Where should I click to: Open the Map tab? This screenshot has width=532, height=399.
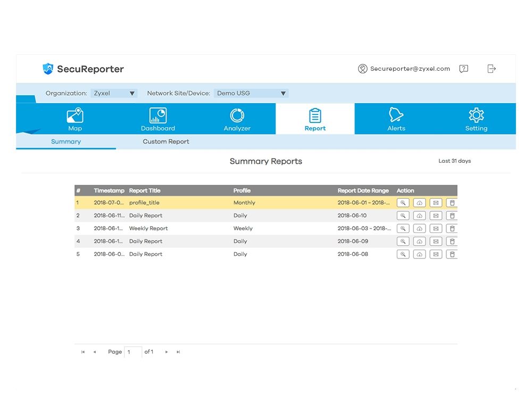click(x=75, y=119)
